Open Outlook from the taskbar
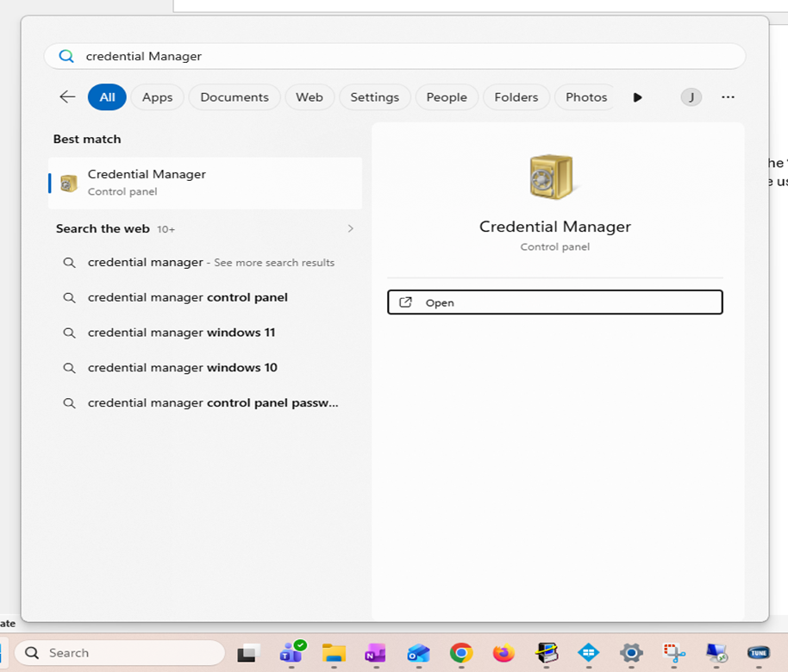The height and width of the screenshot is (672, 788). coord(418,652)
